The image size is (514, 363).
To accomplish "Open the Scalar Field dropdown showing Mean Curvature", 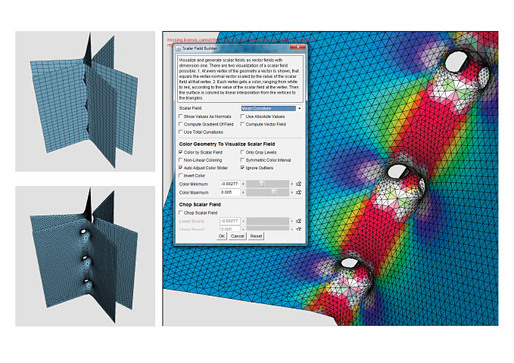I will pyautogui.click(x=271, y=108).
